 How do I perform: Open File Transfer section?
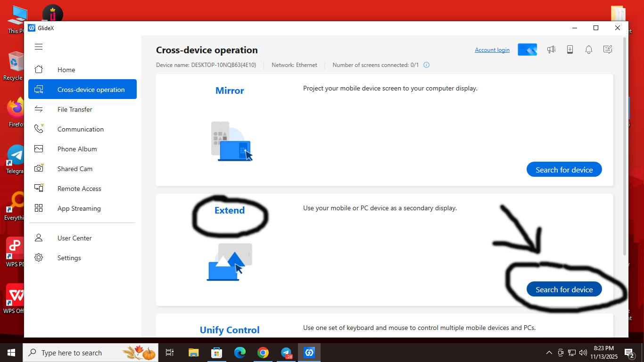tap(74, 109)
